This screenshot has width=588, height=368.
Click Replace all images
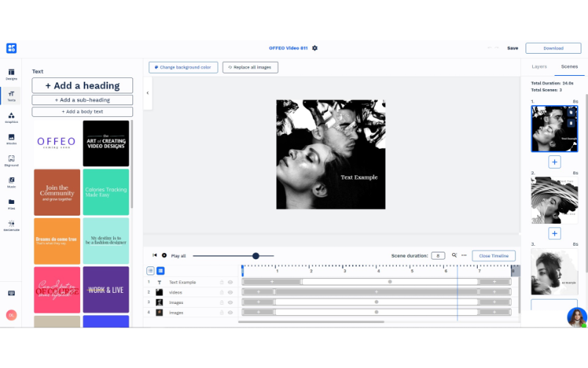point(250,67)
